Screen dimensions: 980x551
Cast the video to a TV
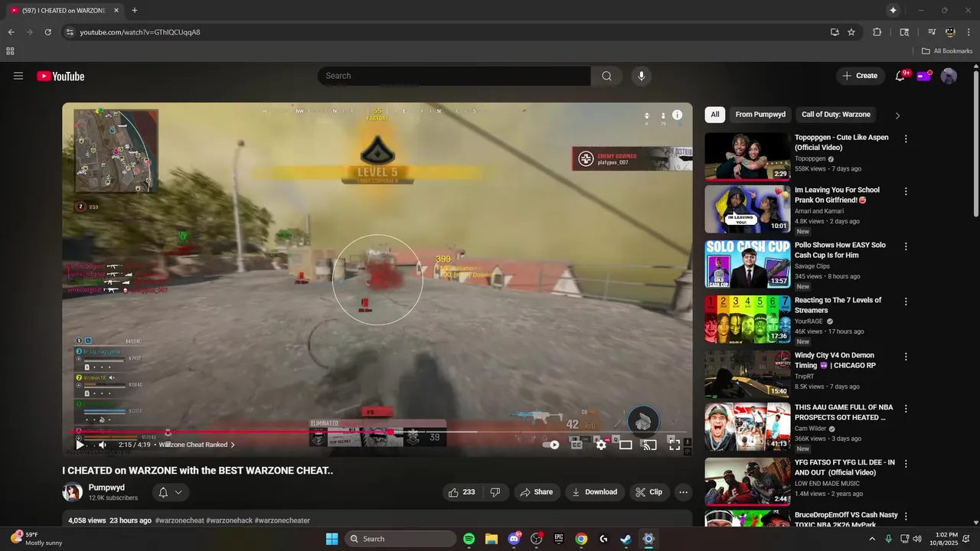pyautogui.click(x=650, y=445)
